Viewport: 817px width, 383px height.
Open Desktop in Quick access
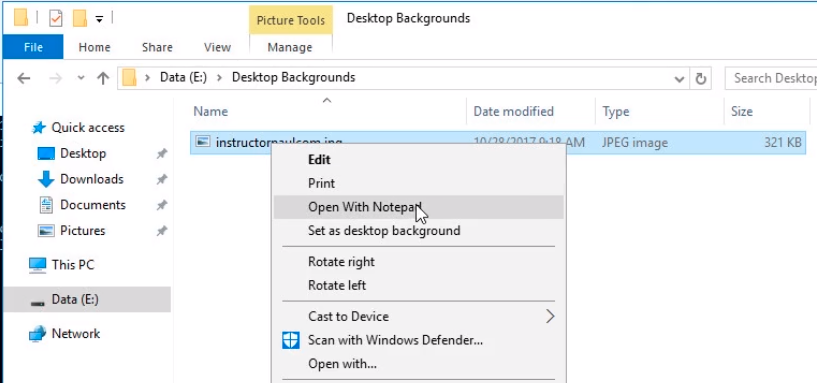pos(83,153)
